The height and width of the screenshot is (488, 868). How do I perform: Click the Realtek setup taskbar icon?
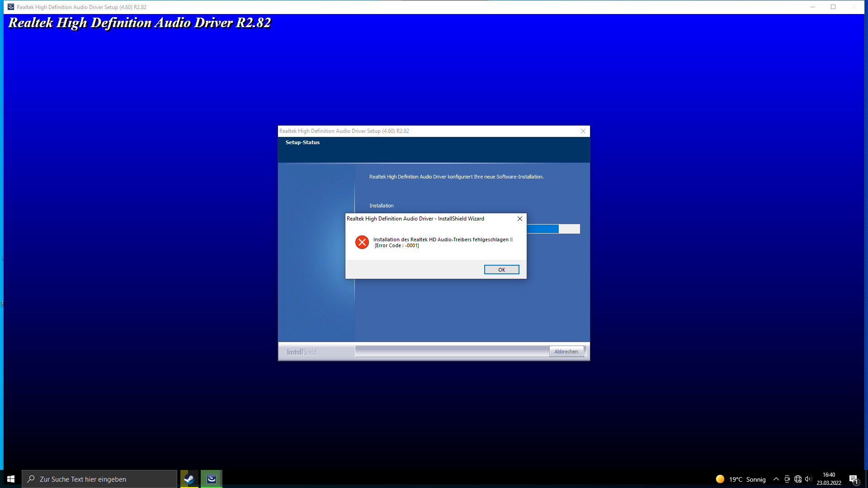pos(211,479)
